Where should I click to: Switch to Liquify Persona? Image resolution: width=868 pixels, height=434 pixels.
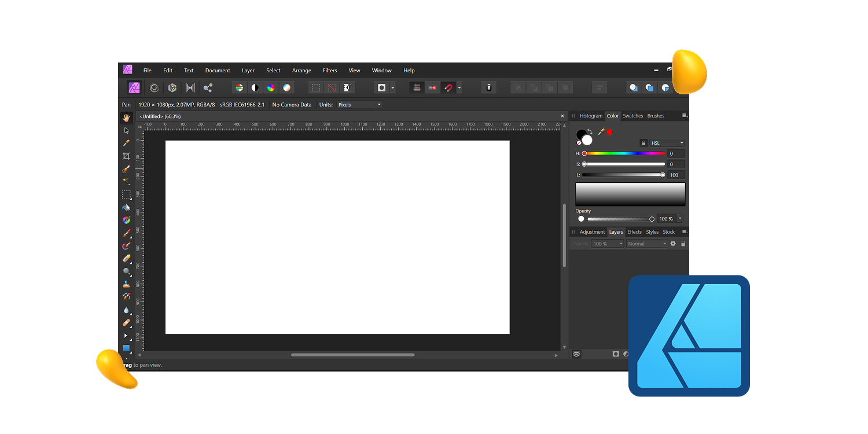pyautogui.click(x=154, y=88)
